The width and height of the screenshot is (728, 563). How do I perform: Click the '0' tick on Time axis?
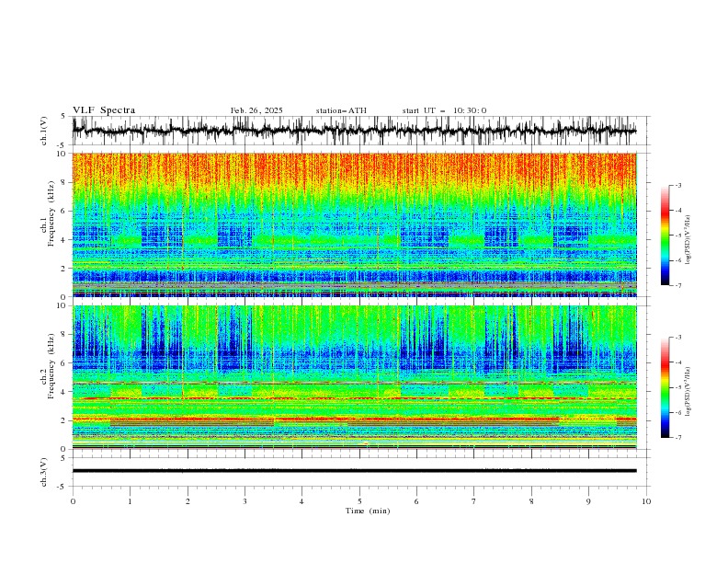pyautogui.click(x=73, y=501)
